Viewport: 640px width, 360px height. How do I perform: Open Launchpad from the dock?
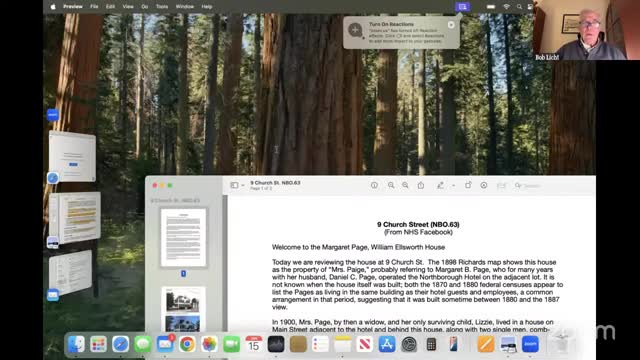98,344
